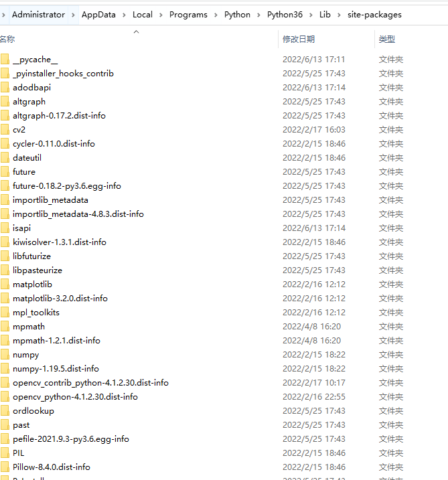The height and width of the screenshot is (480, 448).
Task: Open chevron before Administrator in address bar
Action: [x=3, y=15]
